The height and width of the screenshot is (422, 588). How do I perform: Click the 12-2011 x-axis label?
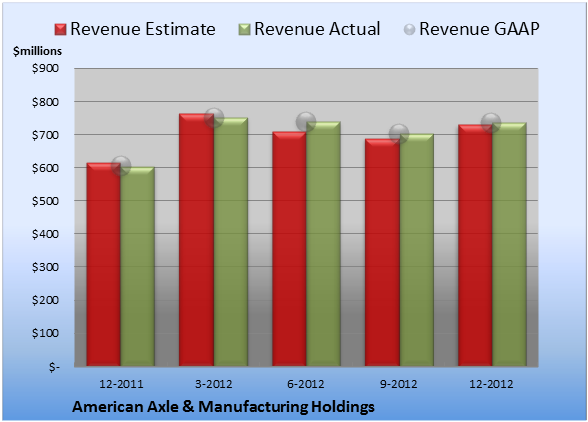pos(121,384)
